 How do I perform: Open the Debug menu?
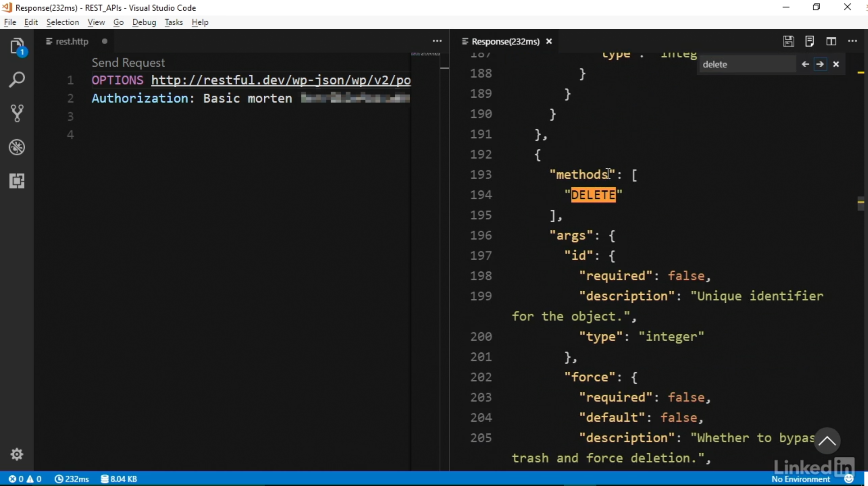(x=144, y=22)
